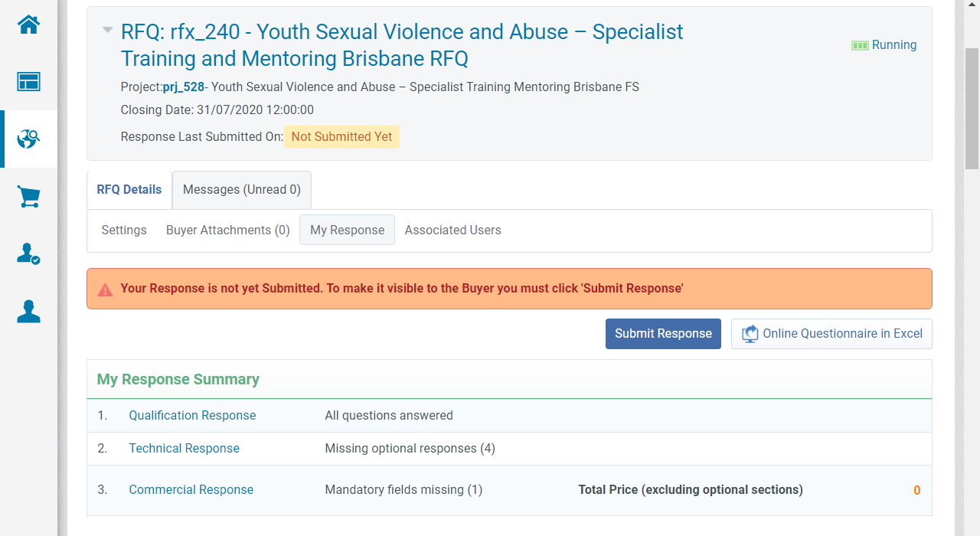Open the user profile icon in sidebar

[x=28, y=312]
